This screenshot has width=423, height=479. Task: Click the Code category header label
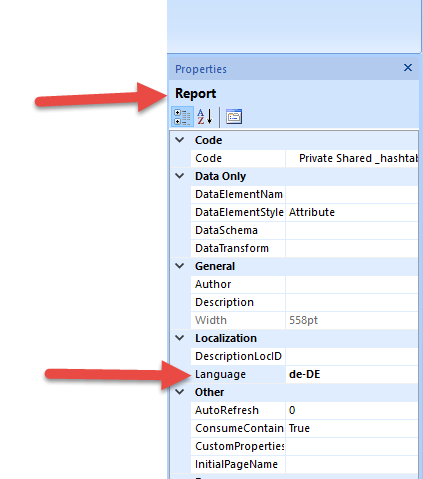click(208, 140)
